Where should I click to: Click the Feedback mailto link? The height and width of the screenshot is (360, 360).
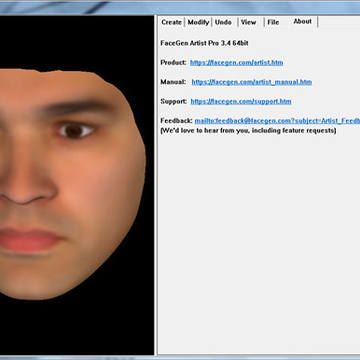coord(277,121)
